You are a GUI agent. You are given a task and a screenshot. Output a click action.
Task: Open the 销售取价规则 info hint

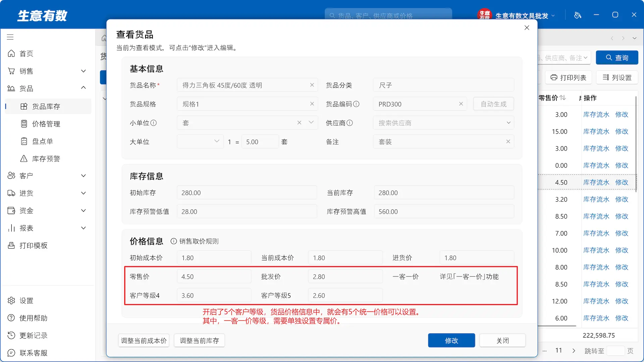pyautogui.click(x=173, y=241)
